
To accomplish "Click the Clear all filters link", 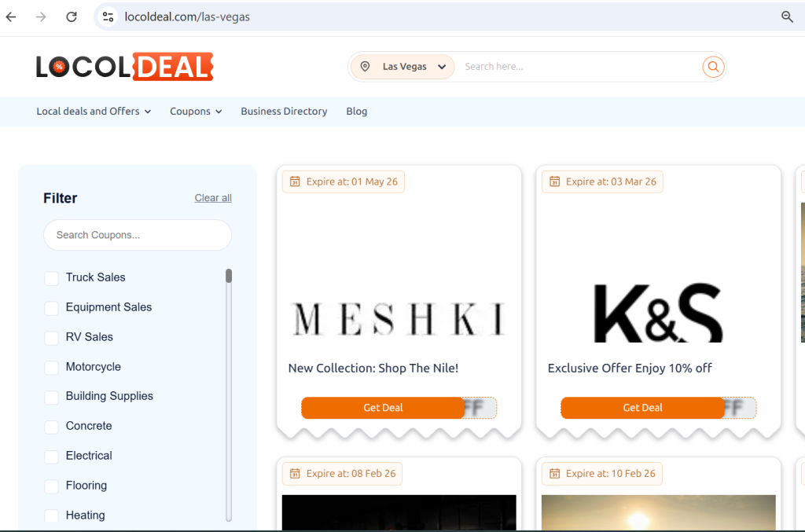I will tap(212, 198).
